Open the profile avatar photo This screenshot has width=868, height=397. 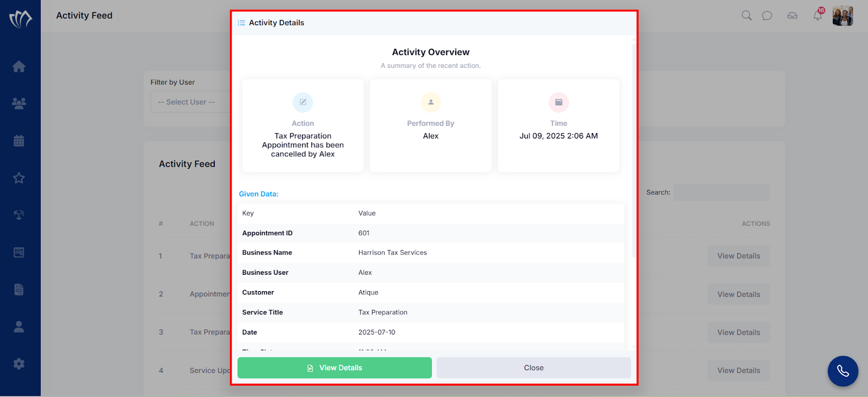(x=843, y=16)
